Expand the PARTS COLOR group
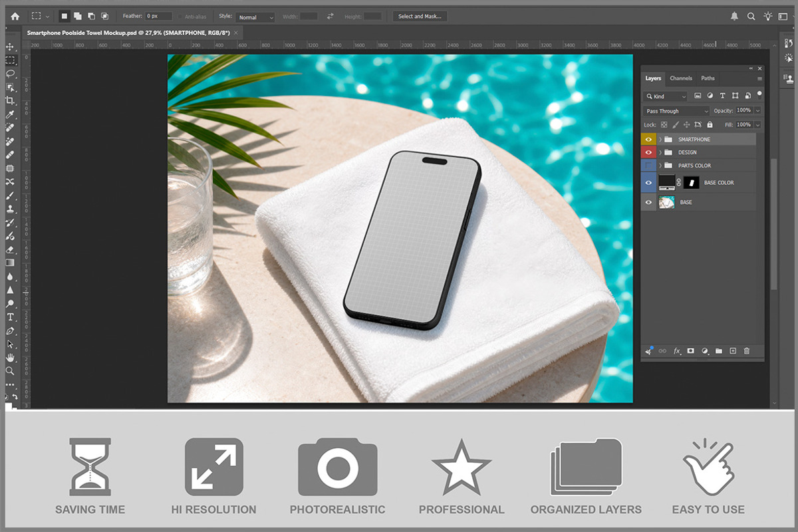Viewport: 798px width, 532px height. pos(660,166)
